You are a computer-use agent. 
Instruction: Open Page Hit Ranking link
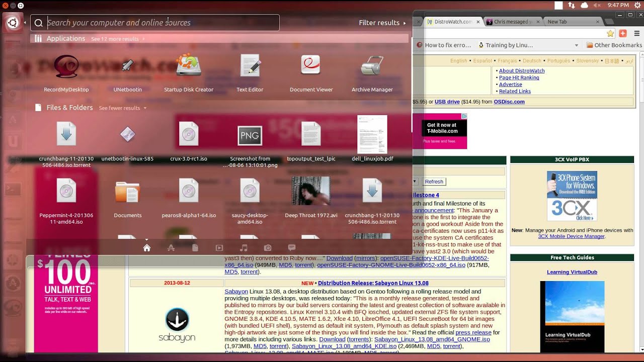519,77
